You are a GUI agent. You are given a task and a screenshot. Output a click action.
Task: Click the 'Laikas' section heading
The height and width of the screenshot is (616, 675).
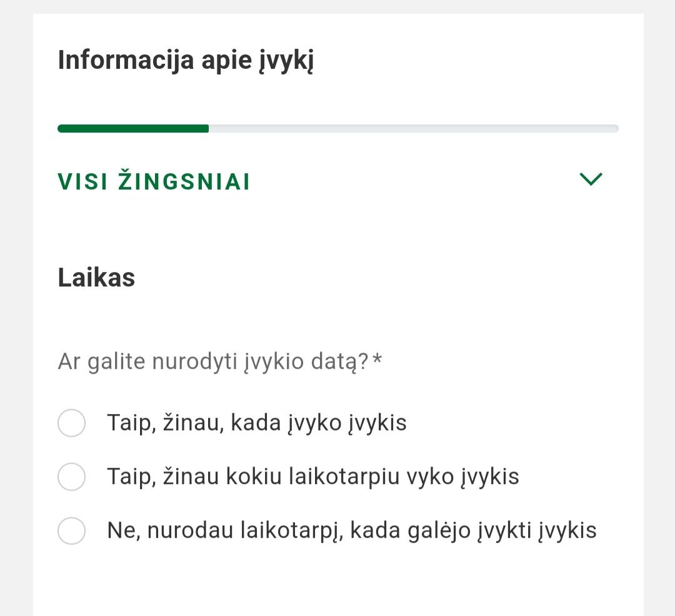[96, 278]
